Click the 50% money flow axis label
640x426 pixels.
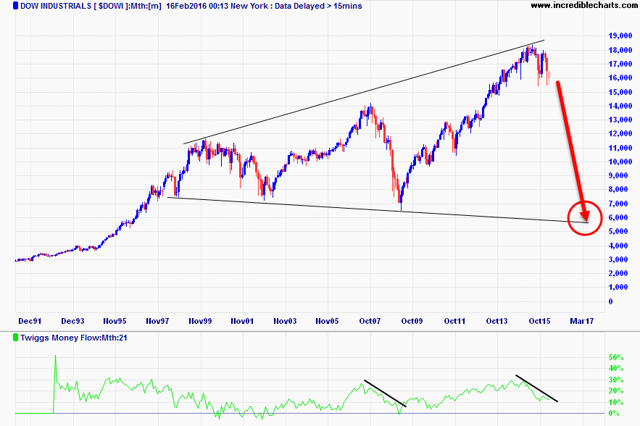pos(616,357)
